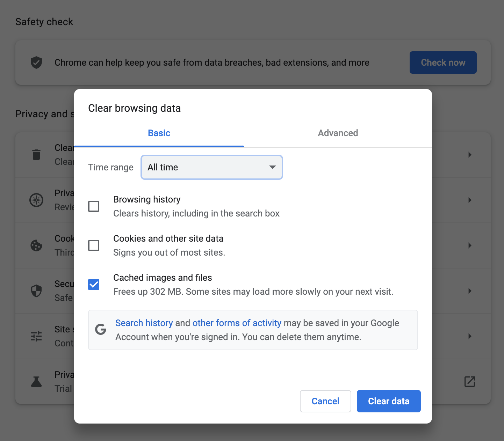Cancel the Clear browsing data dialog
Image resolution: width=504 pixels, height=441 pixels.
pos(325,401)
